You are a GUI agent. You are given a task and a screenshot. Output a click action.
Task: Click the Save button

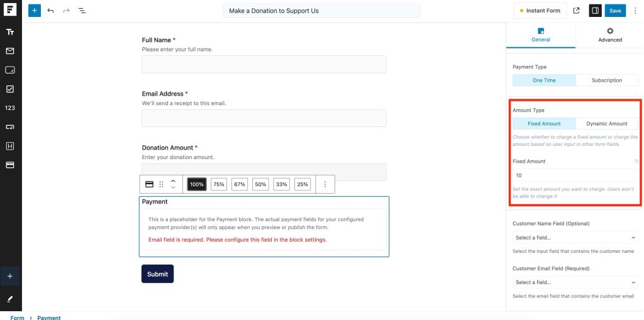[615, 11]
